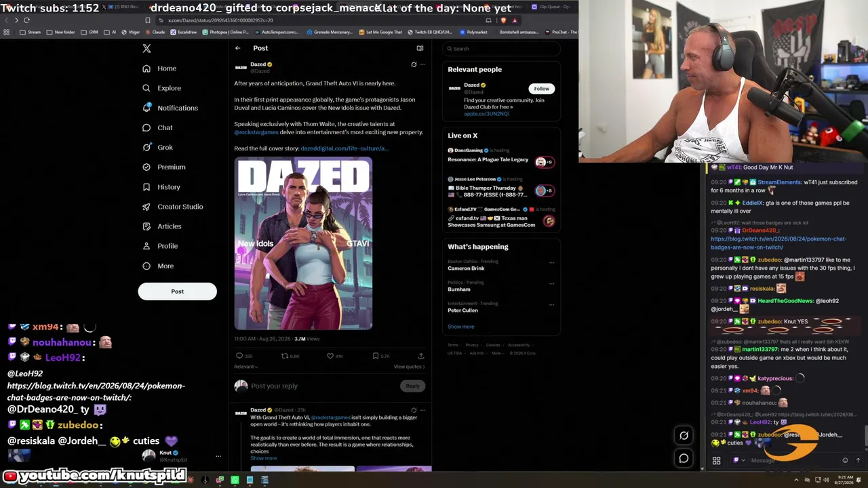Click View quotes link
This screenshot has height=488, width=868.
tap(409, 367)
